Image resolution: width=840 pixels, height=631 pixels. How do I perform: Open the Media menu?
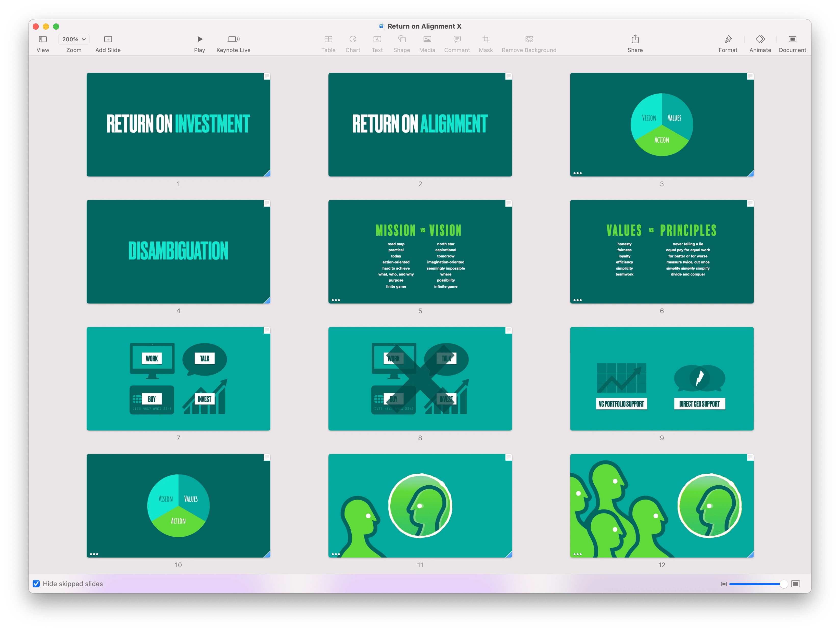[x=427, y=44]
